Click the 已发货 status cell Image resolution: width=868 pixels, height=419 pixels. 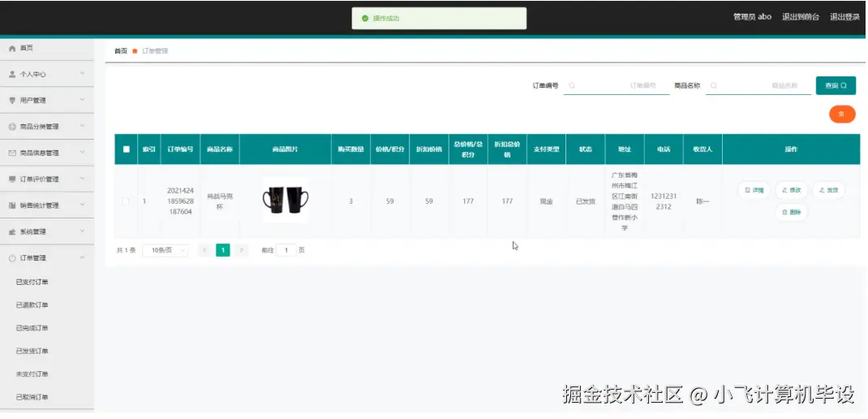point(586,201)
